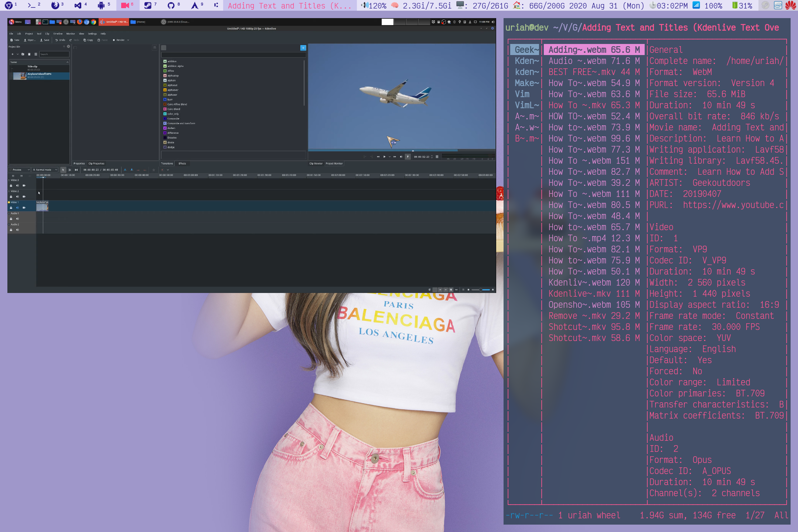Click the Copy button in Kdenlive toolbar
The height and width of the screenshot is (532, 798).
88,40
